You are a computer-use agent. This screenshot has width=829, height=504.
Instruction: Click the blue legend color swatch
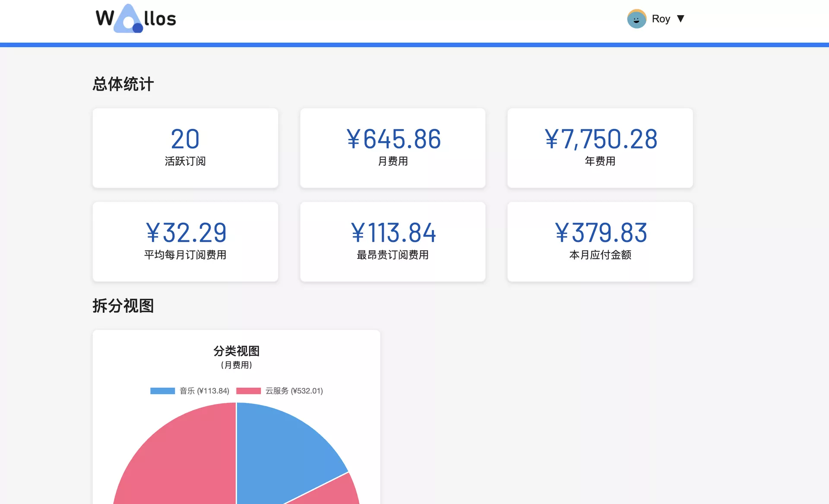click(x=162, y=391)
